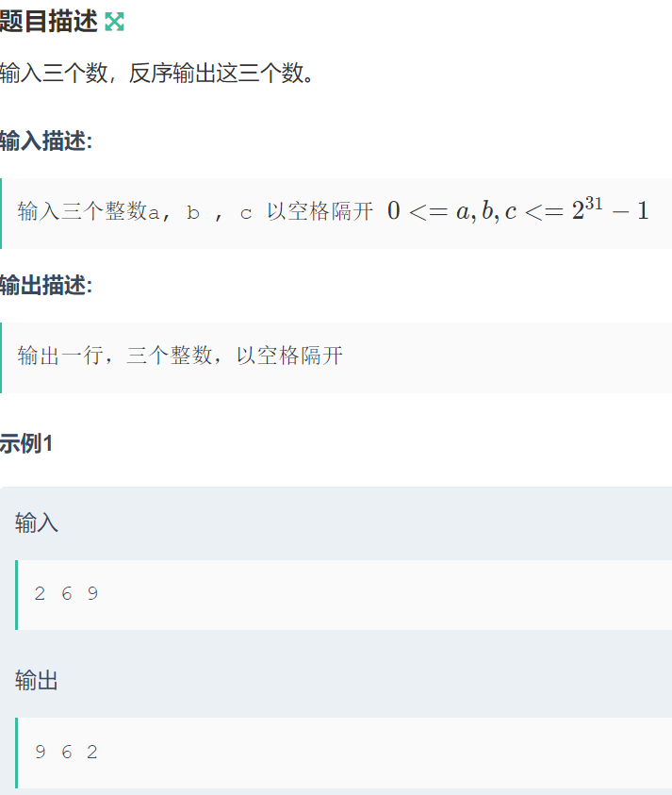This screenshot has width=672, height=795.
Task: Click the green bar beside the input description
Action: (x=1, y=213)
